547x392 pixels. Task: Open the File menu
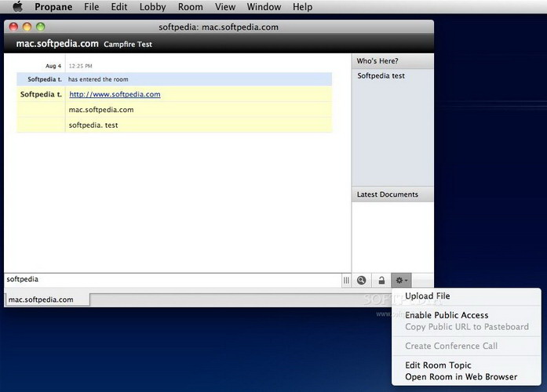(91, 7)
